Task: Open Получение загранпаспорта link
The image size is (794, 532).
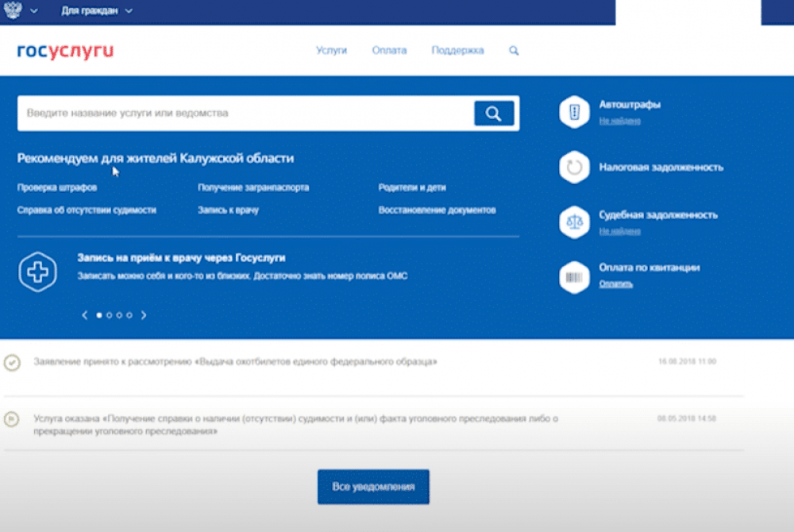Action: pos(253,187)
